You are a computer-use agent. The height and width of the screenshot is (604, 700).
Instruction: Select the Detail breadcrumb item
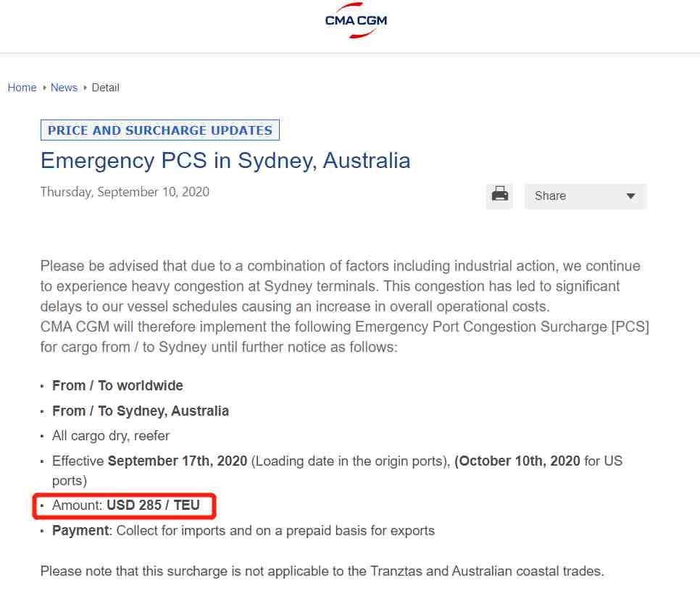(105, 88)
